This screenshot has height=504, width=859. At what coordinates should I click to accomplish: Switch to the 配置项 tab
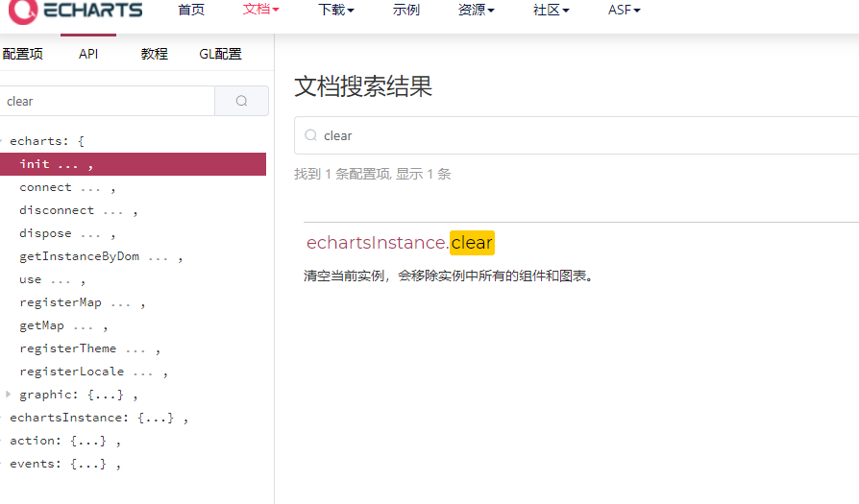click(x=22, y=54)
